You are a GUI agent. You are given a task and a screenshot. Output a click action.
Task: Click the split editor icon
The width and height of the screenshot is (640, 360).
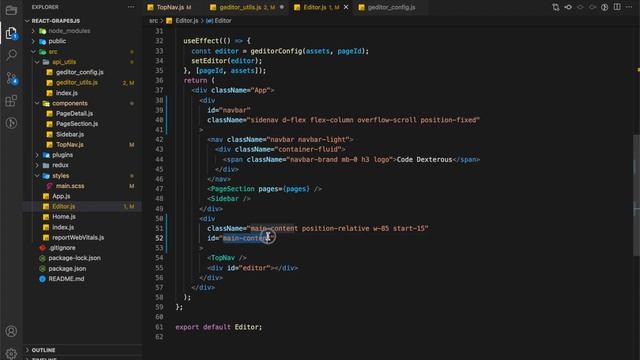(617, 7)
